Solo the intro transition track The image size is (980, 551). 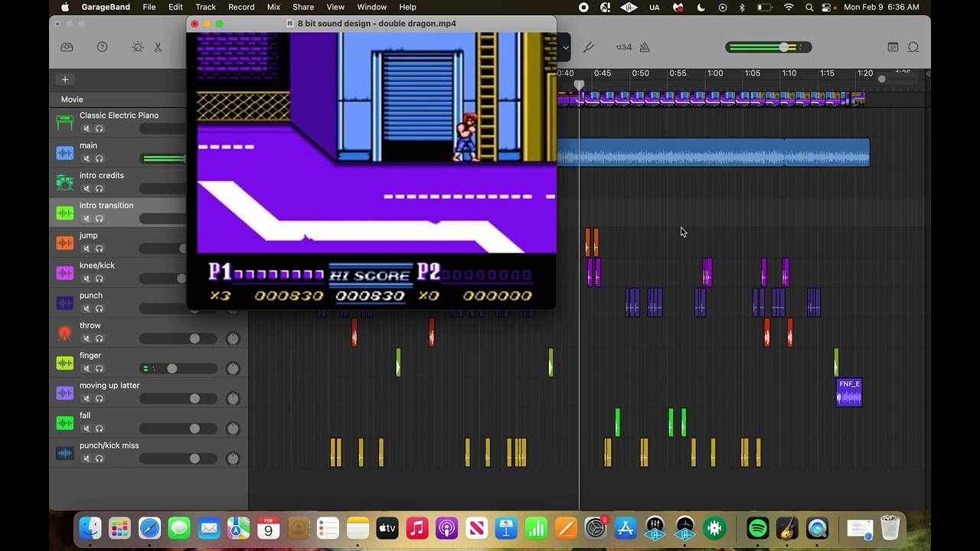(x=100, y=218)
